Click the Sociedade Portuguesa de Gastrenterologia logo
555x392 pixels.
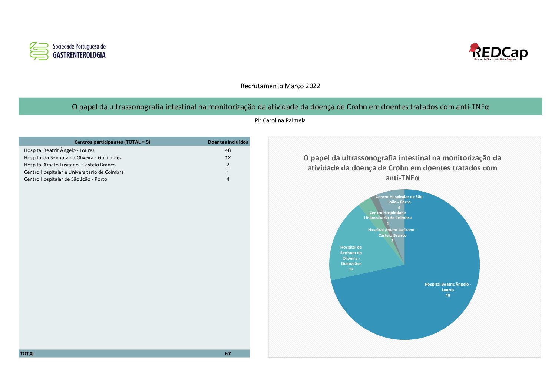click(x=67, y=51)
